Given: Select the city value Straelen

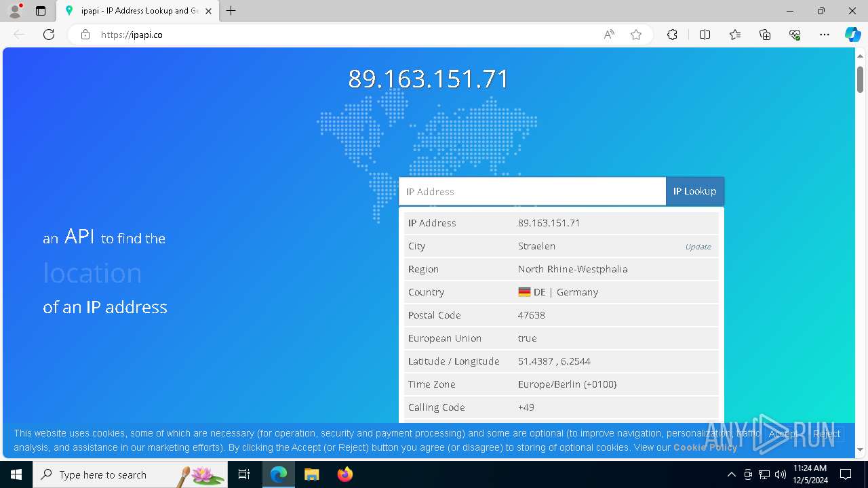Looking at the screenshot, I should (536, 246).
